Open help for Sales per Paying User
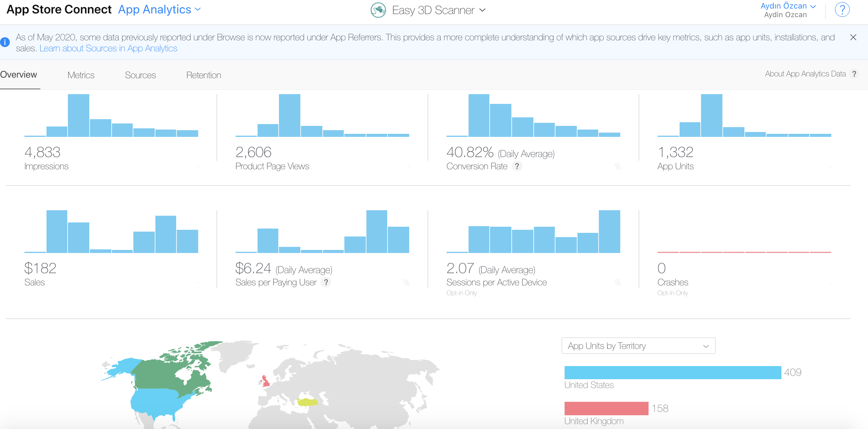 pos(326,282)
